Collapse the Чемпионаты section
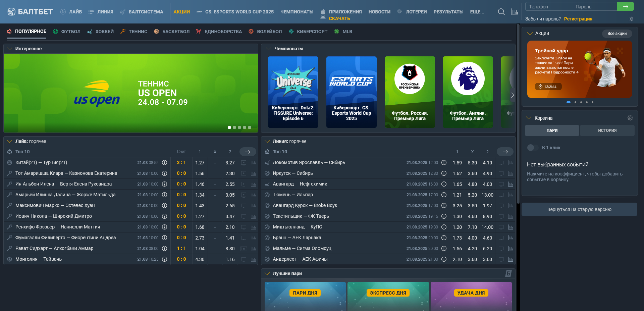 [x=268, y=49]
